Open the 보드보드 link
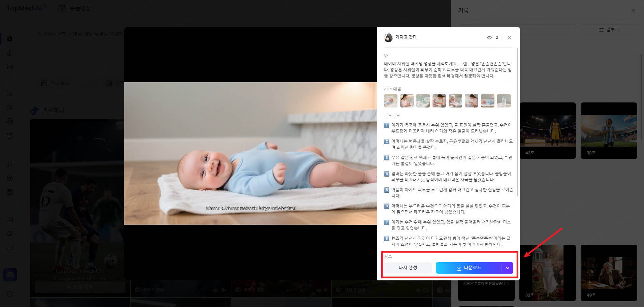The width and height of the screenshot is (644, 307). (x=392, y=117)
